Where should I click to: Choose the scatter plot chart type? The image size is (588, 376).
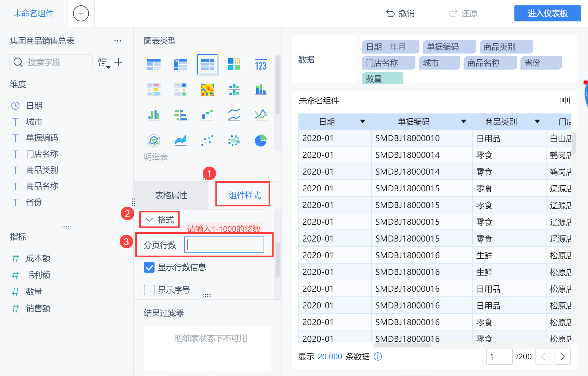[x=207, y=140]
